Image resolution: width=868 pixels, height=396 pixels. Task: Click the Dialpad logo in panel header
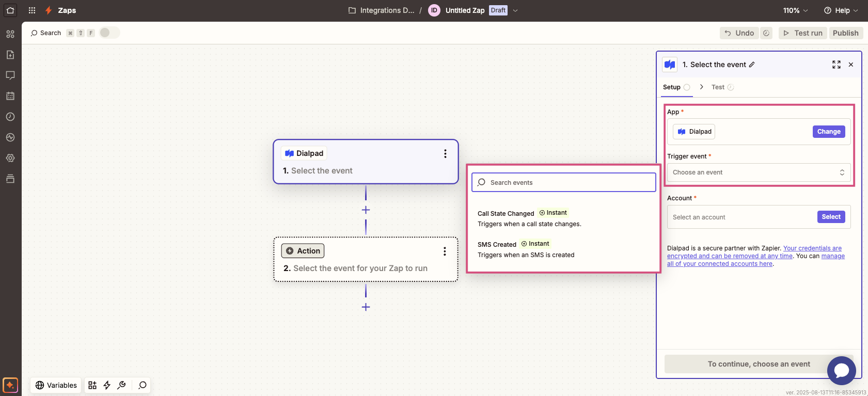pos(670,65)
